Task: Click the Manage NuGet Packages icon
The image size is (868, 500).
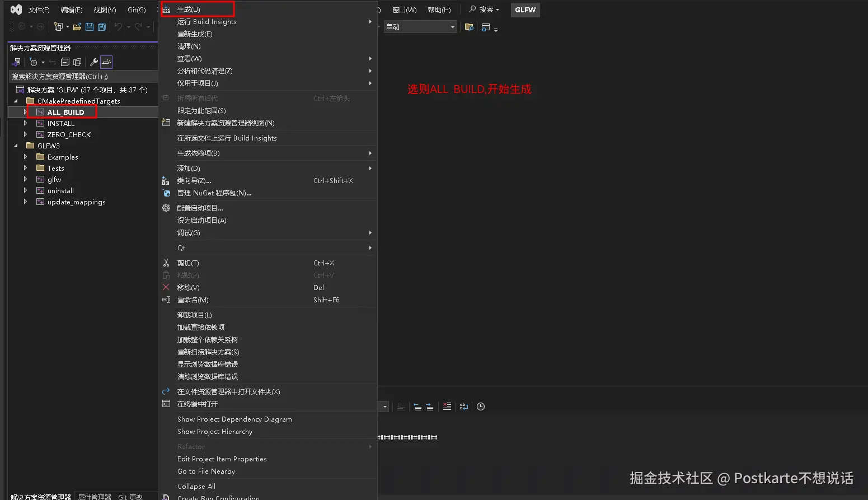Action: [x=166, y=193]
